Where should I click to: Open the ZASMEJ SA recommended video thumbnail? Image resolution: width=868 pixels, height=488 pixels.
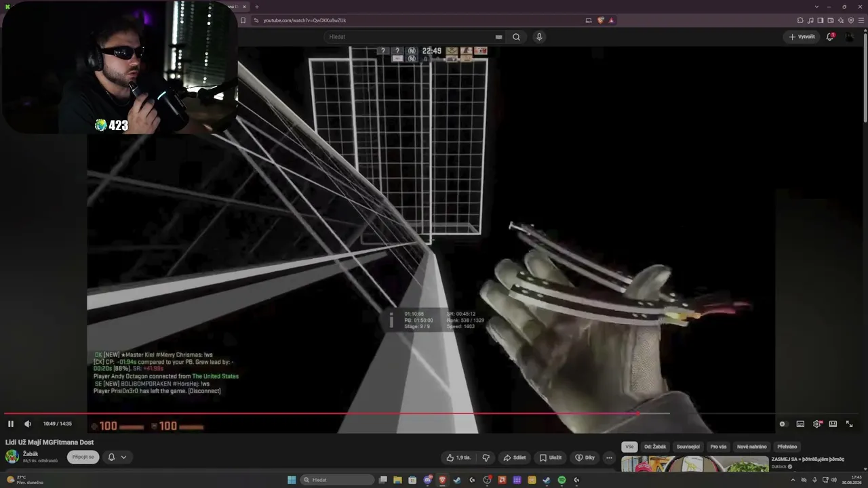tap(695, 464)
